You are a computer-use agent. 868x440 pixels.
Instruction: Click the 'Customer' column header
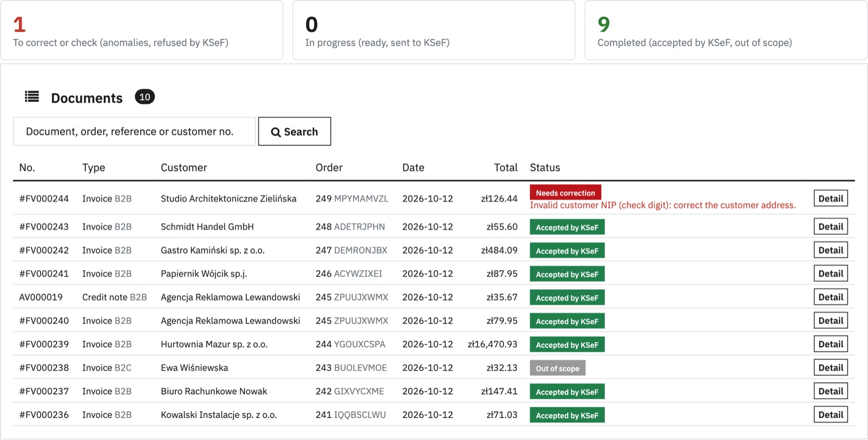(184, 168)
